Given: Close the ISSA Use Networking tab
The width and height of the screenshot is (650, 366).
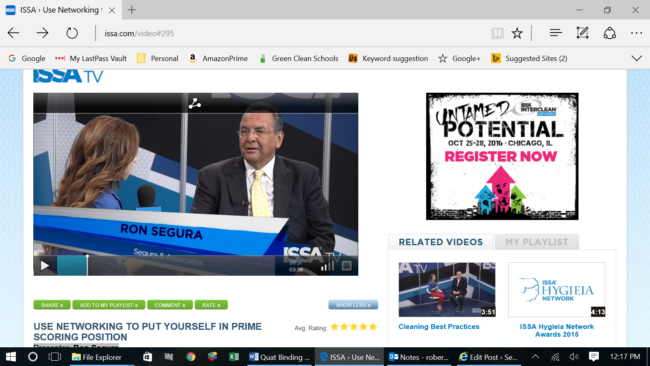Looking at the screenshot, I should [112, 10].
